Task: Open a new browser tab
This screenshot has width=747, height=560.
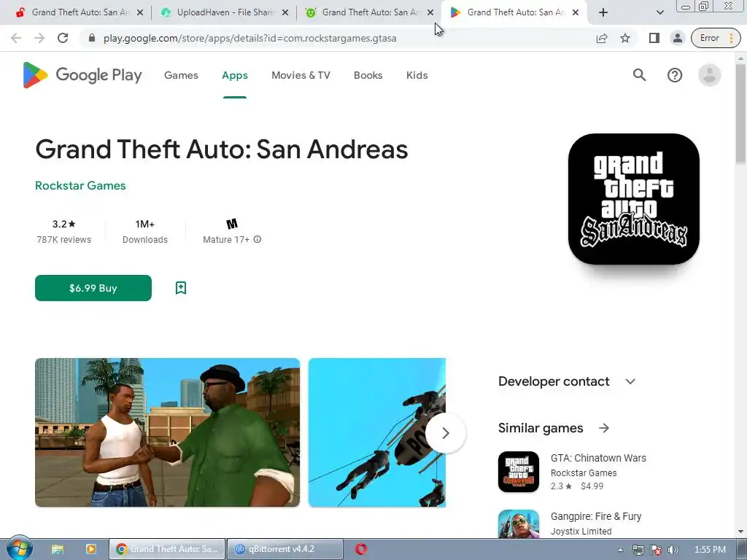Action: (x=603, y=12)
